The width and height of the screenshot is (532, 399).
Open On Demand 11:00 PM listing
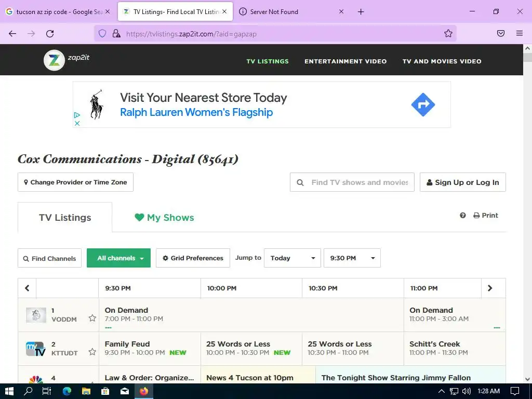pyautogui.click(x=455, y=315)
